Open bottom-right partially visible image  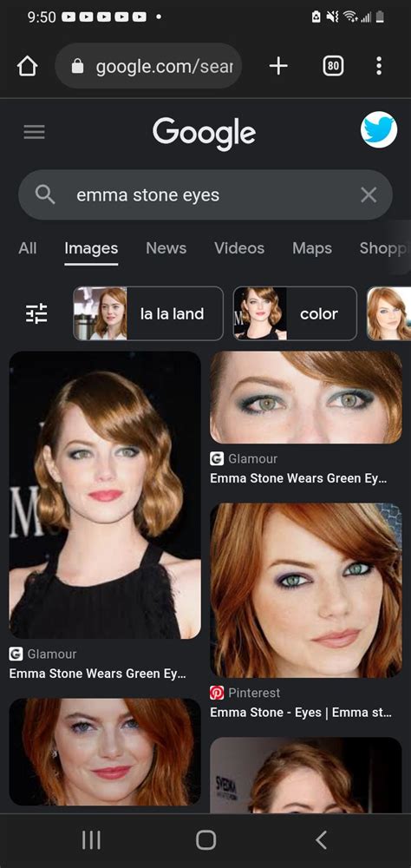(x=306, y=775)
